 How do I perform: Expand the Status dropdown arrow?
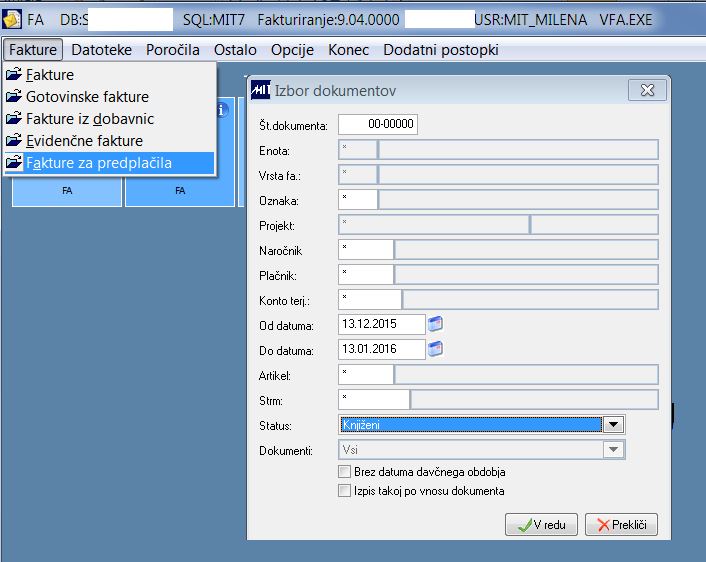pos(613,424)
